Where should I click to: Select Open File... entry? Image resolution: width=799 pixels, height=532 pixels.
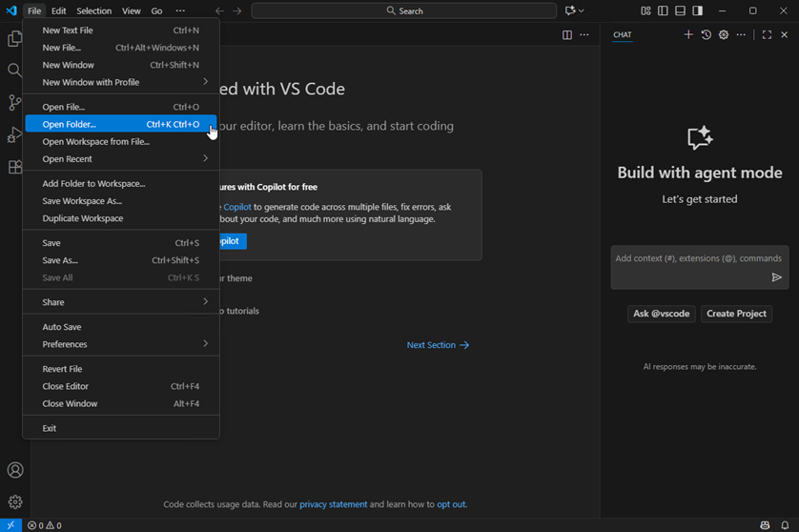121,107
